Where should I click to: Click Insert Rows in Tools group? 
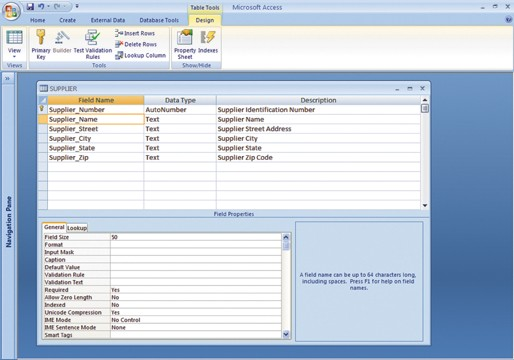click(135, 33)
